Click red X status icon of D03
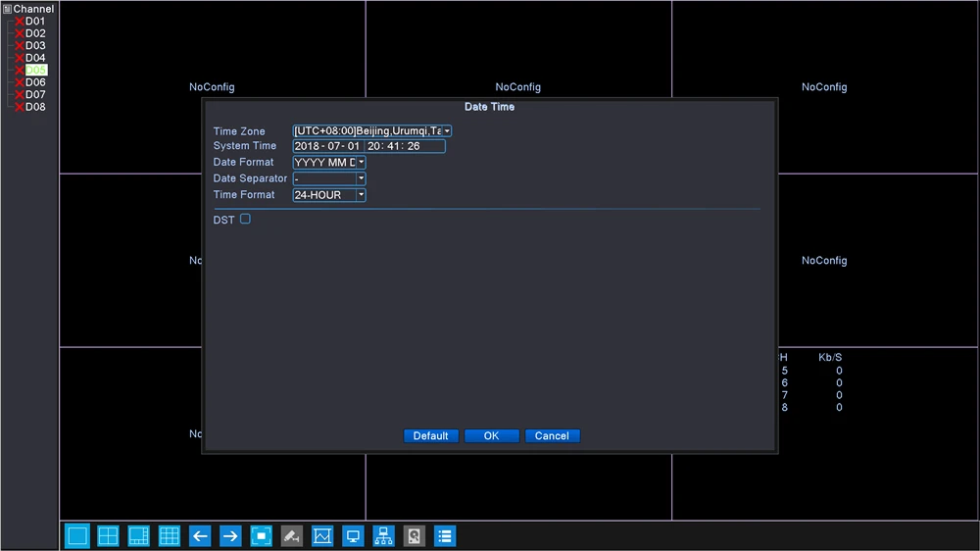980x551 pixels. (x=20, y=46)
